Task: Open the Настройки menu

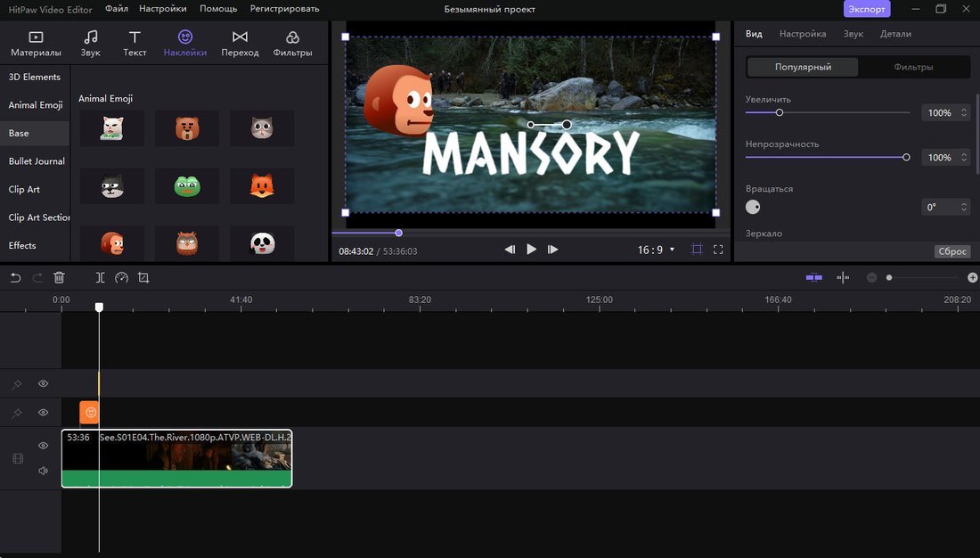Action: 162,9
